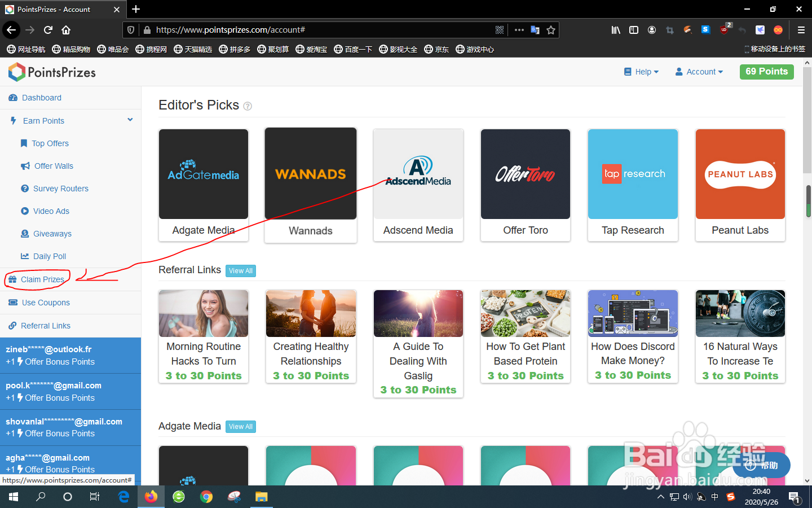The height and width of the screenshot is (508, 812).
Task: Click the Editor's Picks help question icon
Action: [x=248, y=106]
